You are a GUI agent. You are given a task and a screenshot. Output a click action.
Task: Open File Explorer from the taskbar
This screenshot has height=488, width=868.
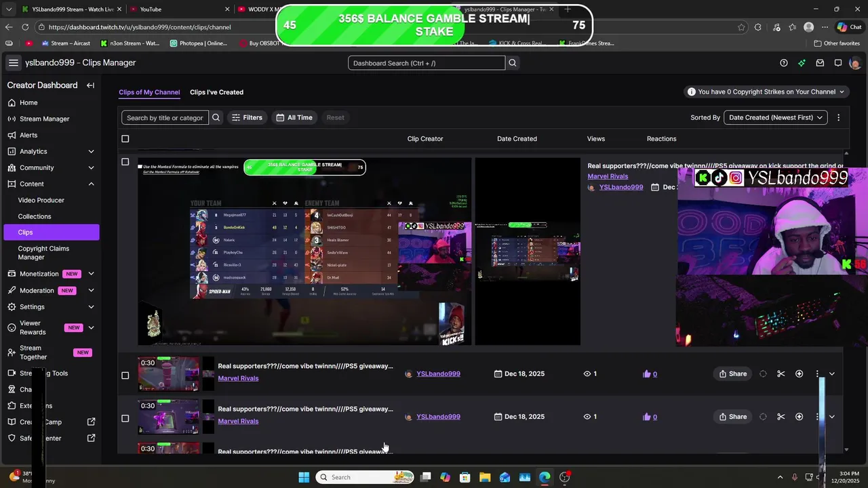coord(485,477)
